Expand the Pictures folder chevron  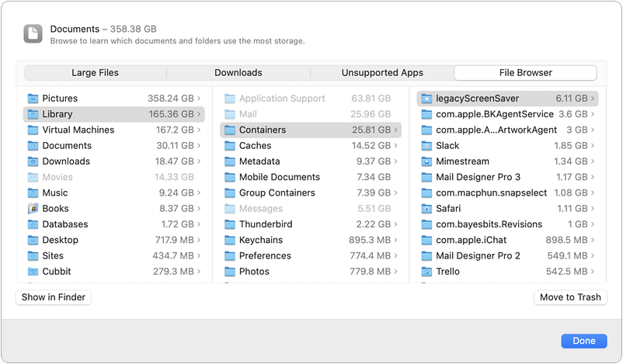(x=199, y=99)
